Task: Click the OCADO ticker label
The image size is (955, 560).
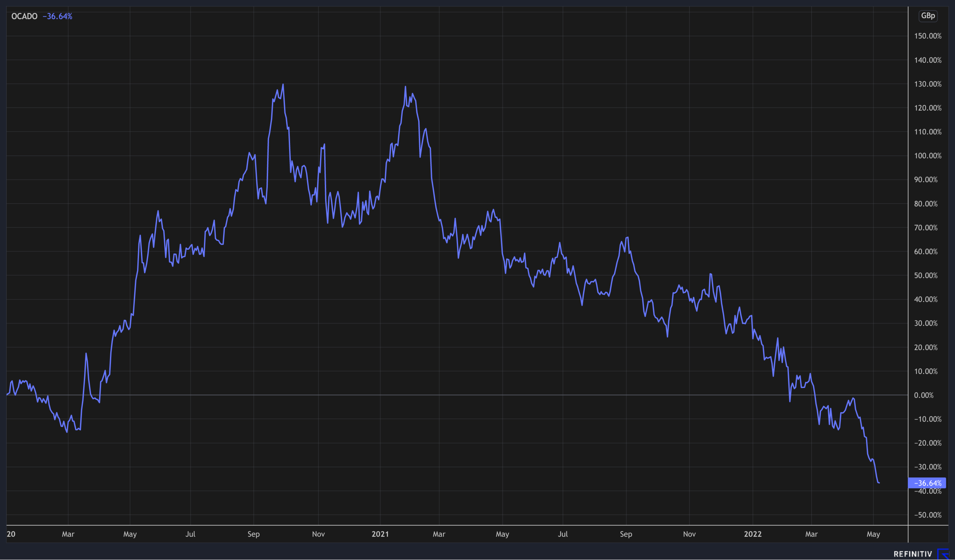Action: pos(24,16)
